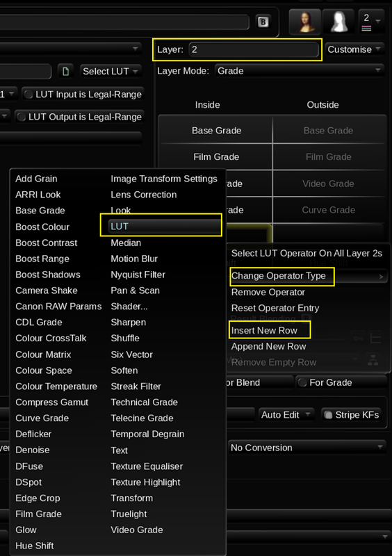The height and width of the screenshot is (556, 392).
Task: Choose Canon RAW Params operator
Action: (x=58, y=306)
